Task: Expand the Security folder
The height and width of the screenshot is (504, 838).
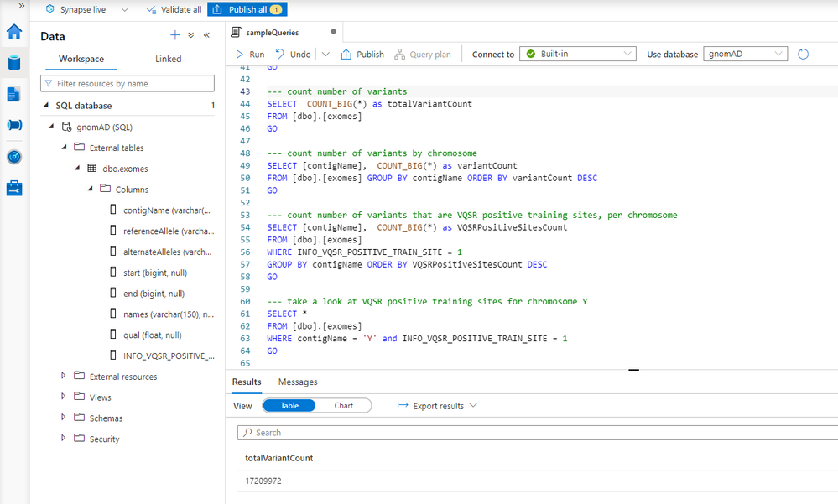Action: (64, 439)
